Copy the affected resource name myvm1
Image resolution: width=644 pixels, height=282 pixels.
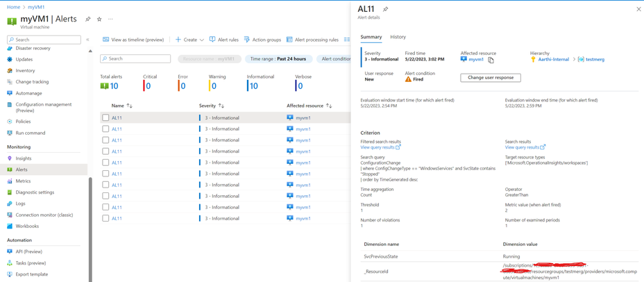point(491,60)
